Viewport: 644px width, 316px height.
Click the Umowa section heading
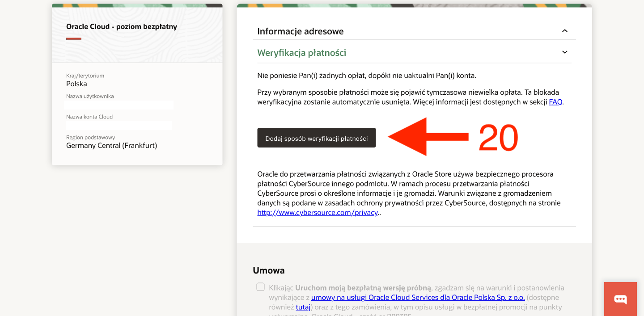click(x=268, y=270)
